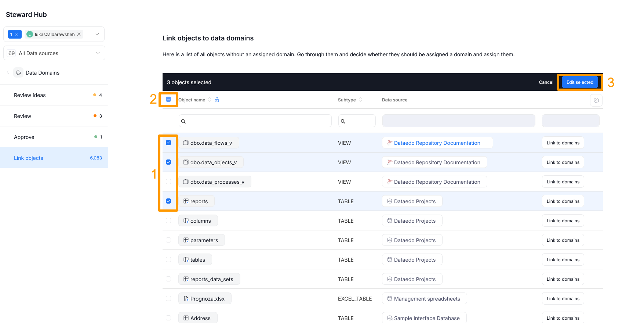This screenshot has width=644, height=323.
Task: Open column settings gear icon
Action: coord(596,100)
